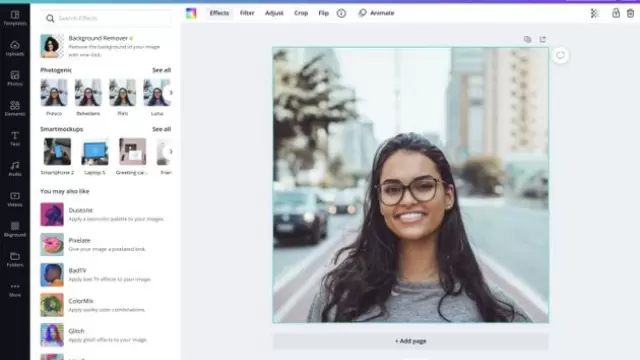Image resolution: width=640 pixels, height=360 pixels.
Task: Open the Templates sidebar panel
Action: (15, 18)
